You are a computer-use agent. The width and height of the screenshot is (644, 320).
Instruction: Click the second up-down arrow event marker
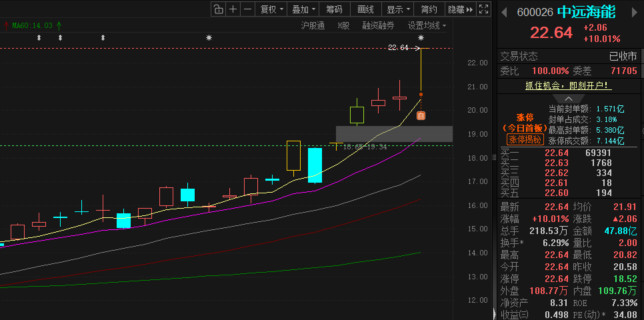click(61, 38)
